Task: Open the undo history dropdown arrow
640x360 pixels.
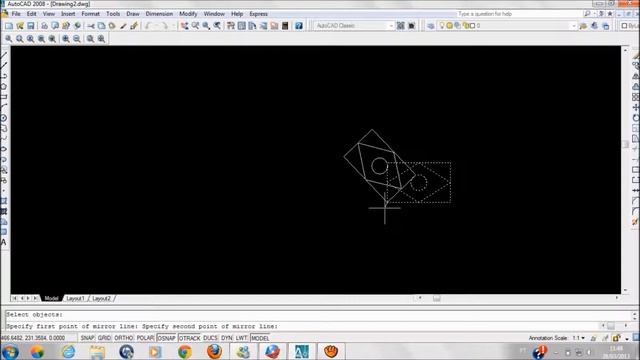Action: (156, 26)
